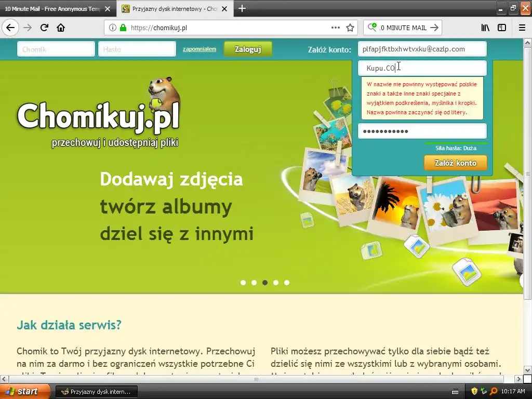Select the third active carousel dot

click(x=265, y=282)
